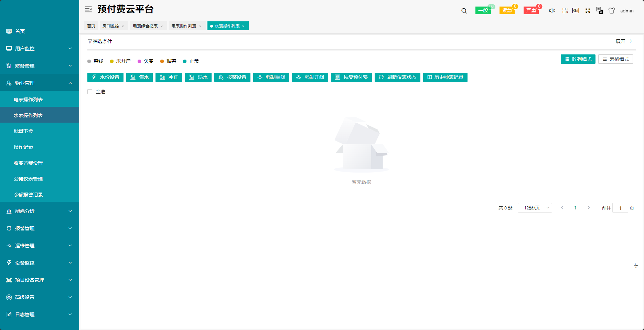Open the theme shirt icon
Screen dimensions: 644x330
612,11
